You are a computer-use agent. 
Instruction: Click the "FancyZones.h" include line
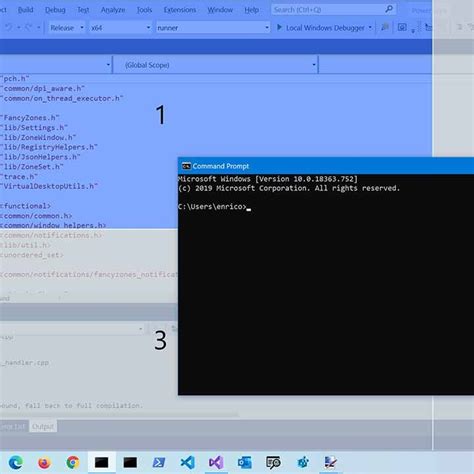click(x=30, y=118)
